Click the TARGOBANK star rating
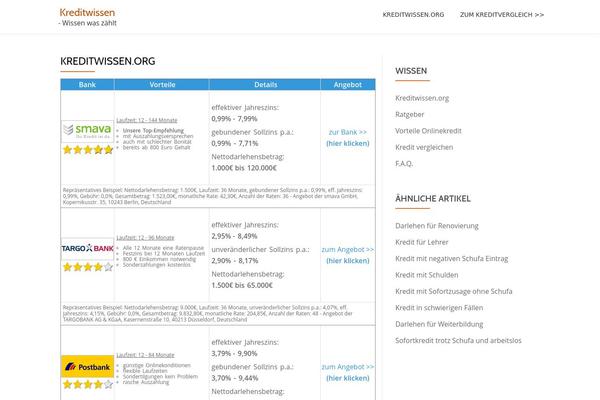 [88, 267]
